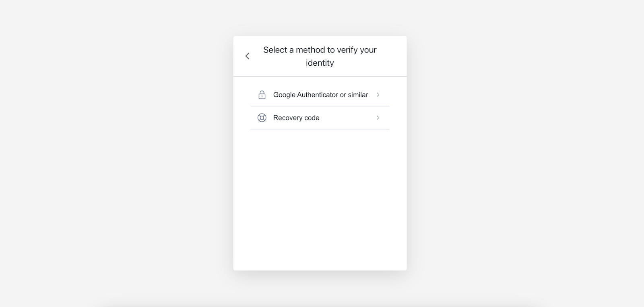
Task: Verify using a recovery code option
Action: (320, 118)
